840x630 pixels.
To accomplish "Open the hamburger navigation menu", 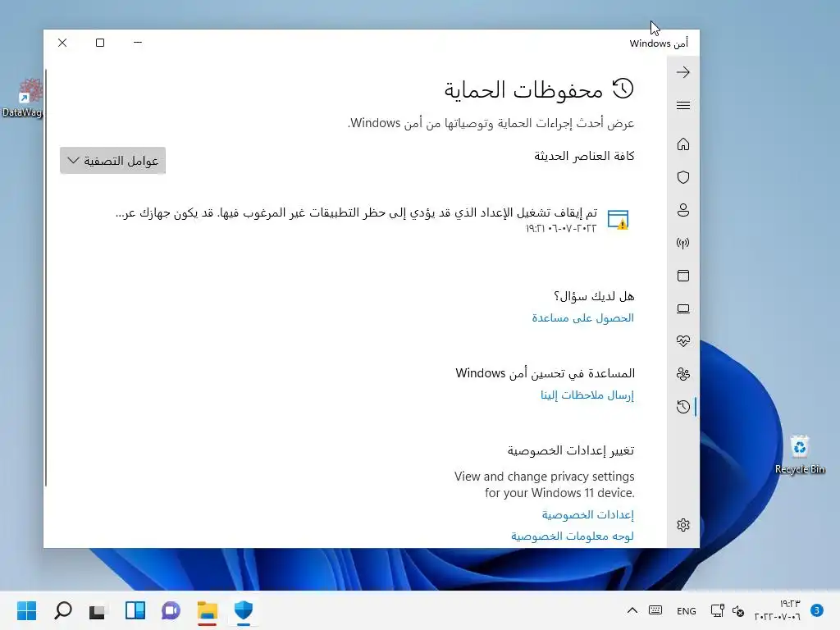I will (683, 106).
